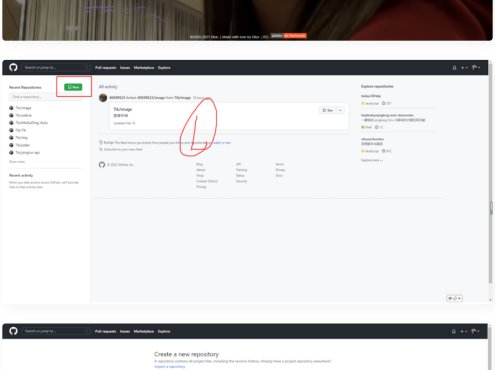Focus the search box in the dashboard header
495x370 pixels.
tap(55, 68)
